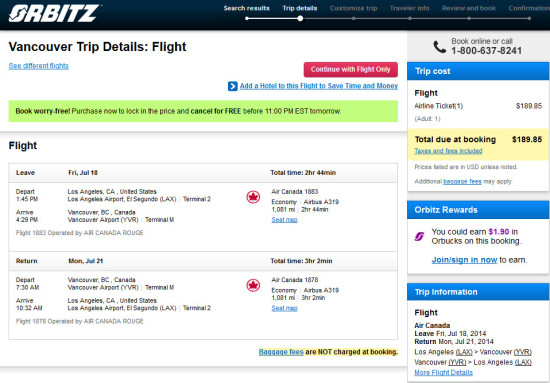Click the Customize trip step

[x=354, y=8]
